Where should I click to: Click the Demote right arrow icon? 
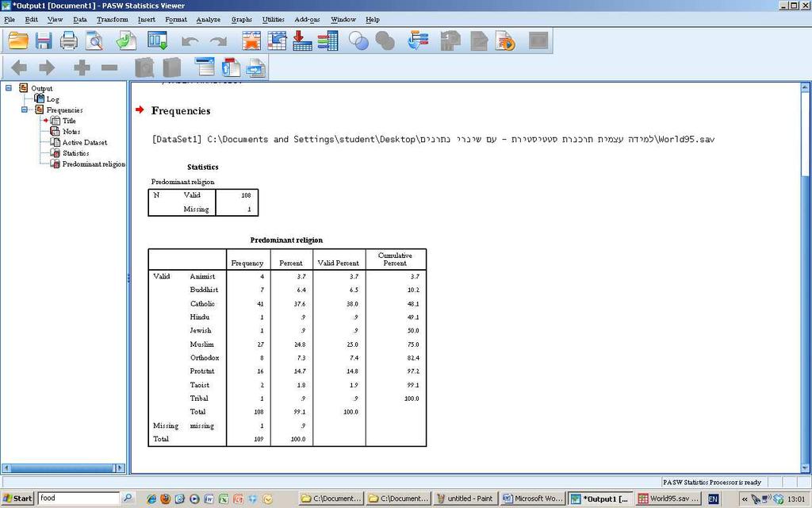click(47, 67)
